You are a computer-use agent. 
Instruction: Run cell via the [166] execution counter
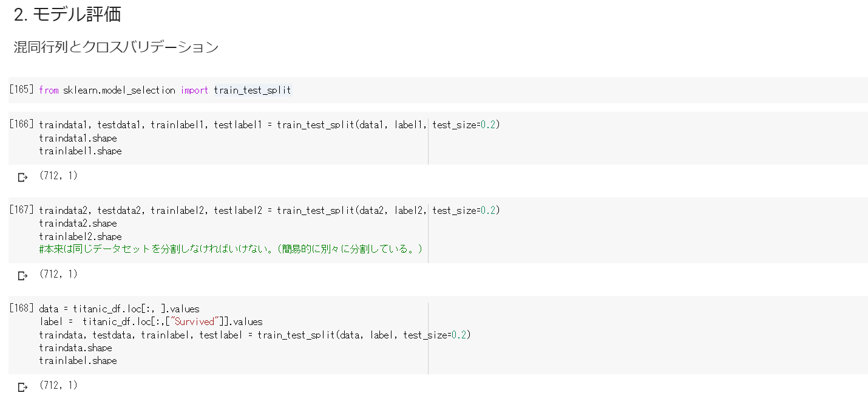pyautogui.click(x=22, y=125)
